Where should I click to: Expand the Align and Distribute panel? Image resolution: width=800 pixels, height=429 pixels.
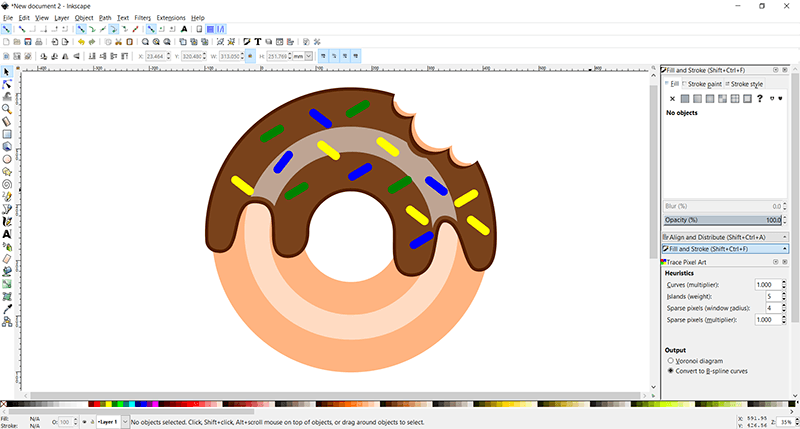coord(725,237)
